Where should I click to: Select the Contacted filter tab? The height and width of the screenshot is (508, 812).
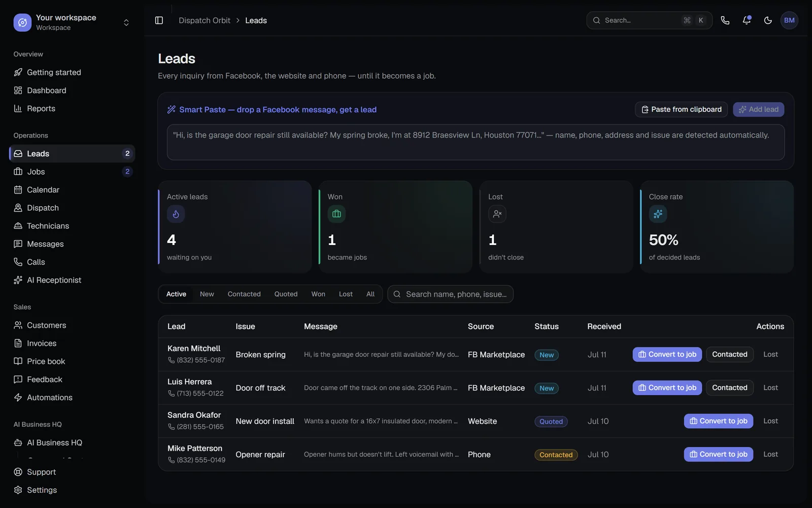coord(244,294)
